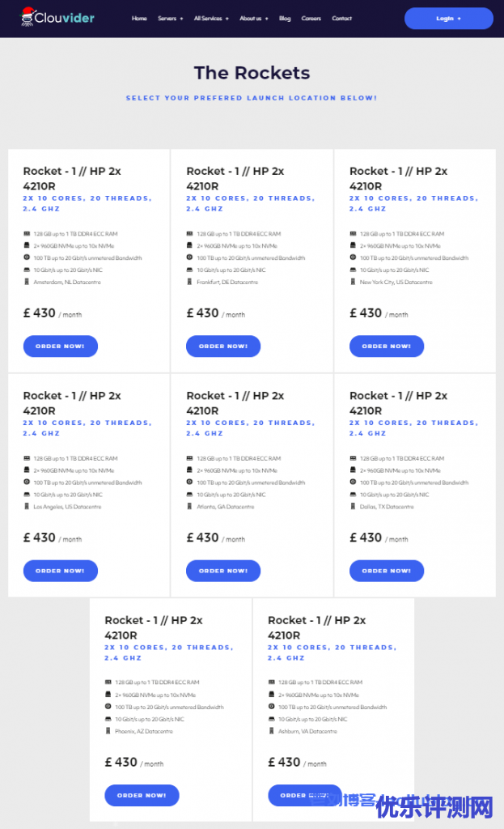The width and height of the screenshot is (504, 829).
Task: Open the Contact page
Action: coord(341,19)
